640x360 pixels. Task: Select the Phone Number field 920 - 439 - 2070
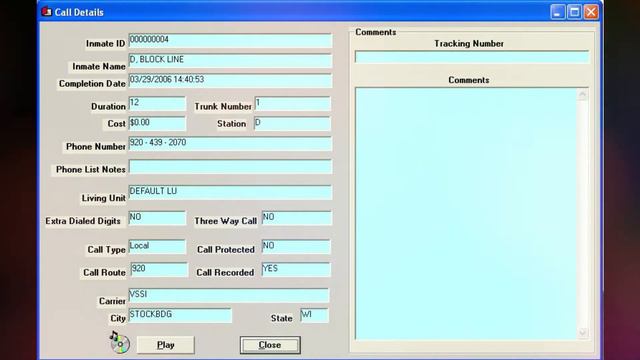pyautogui.click(x=230, y=143)
